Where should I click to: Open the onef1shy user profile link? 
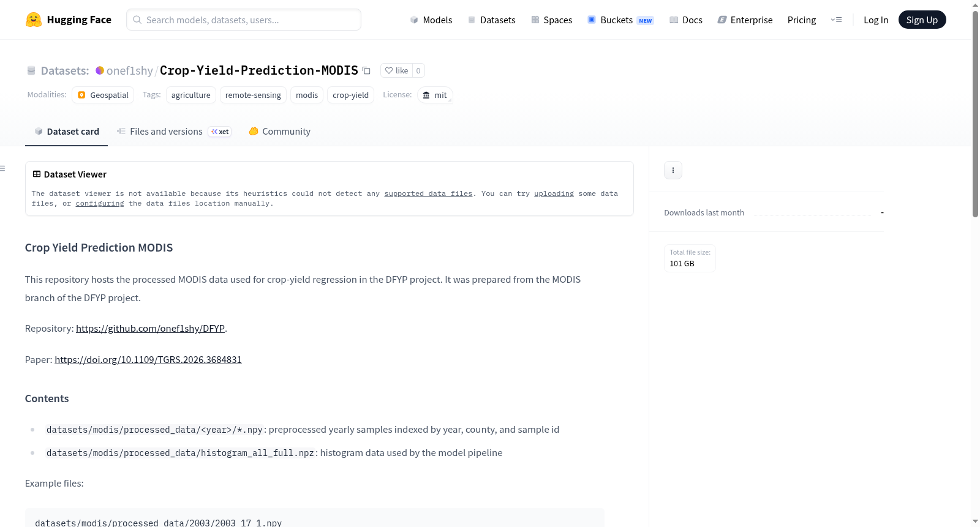[x=129, y=70]
